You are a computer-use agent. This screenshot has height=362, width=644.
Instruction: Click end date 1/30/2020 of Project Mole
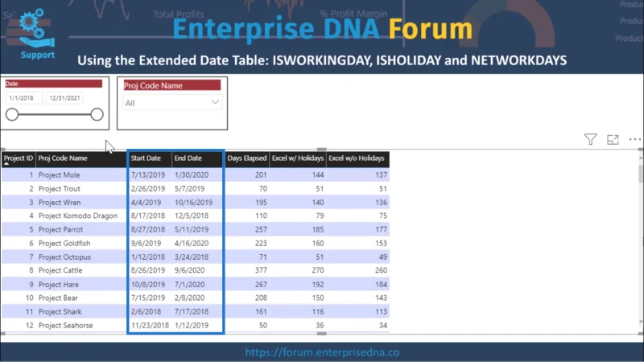[x=192, y=175]
